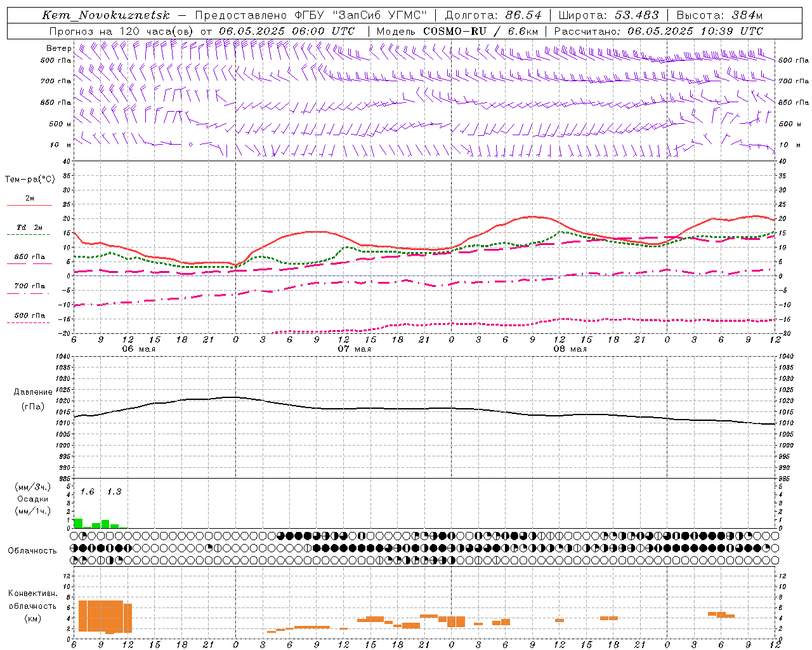Click the '500 м' wind level label on left
Image resolution: width=812 pixels, height=650 pixels.
[60, 124]
